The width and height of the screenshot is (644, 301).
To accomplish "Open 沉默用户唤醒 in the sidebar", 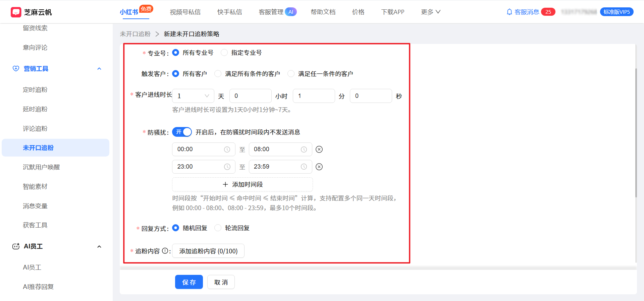I will click(x=41, y=167).
